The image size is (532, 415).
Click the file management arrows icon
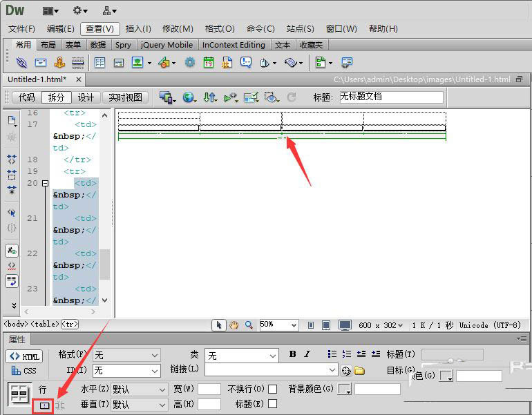tap(209, 97)
